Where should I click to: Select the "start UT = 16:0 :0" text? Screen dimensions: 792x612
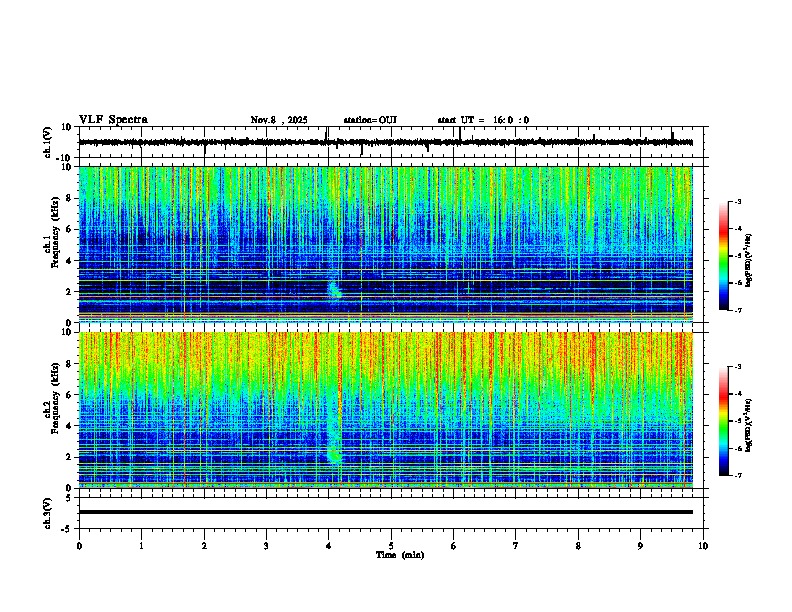tap(483, 120)
